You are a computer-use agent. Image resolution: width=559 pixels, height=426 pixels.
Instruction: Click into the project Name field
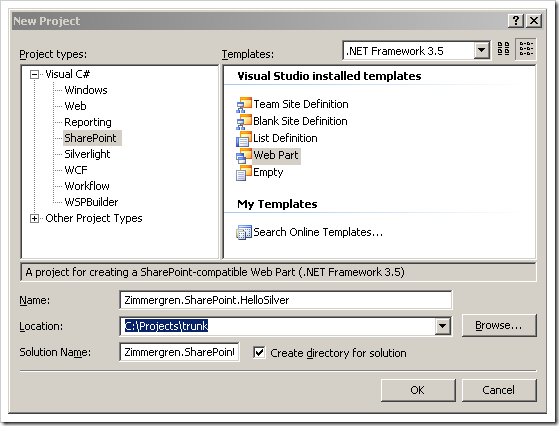pos(286,300)
